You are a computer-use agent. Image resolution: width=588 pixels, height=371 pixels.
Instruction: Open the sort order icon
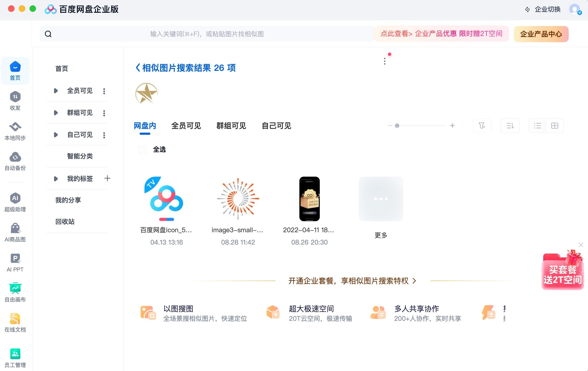(x=510, y=126)
